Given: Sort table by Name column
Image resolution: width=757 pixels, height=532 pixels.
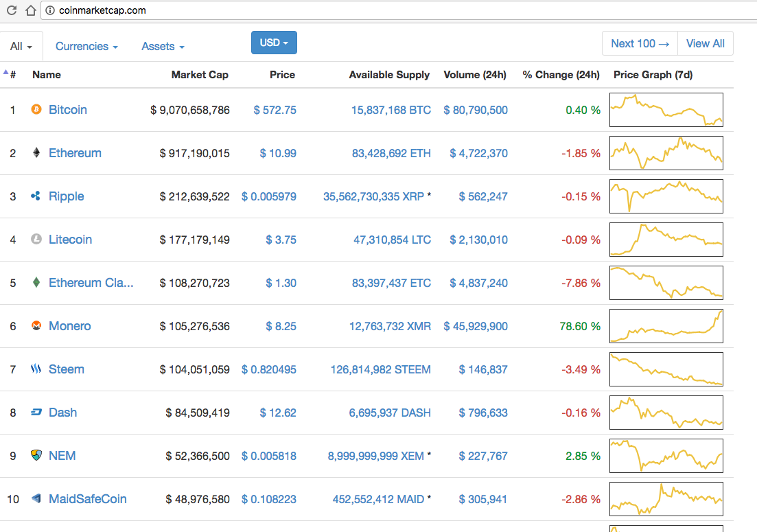Looking at the screenshot, I should coord(47,75).
